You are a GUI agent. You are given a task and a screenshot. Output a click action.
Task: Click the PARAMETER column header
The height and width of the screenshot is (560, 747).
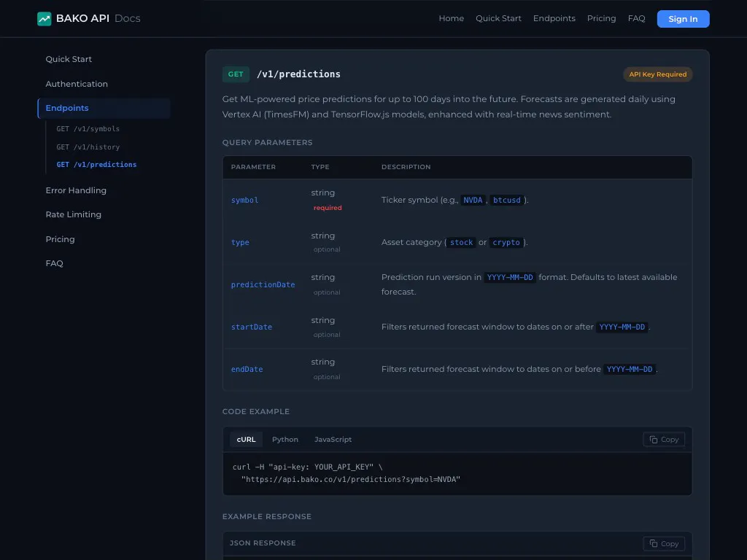253,167
